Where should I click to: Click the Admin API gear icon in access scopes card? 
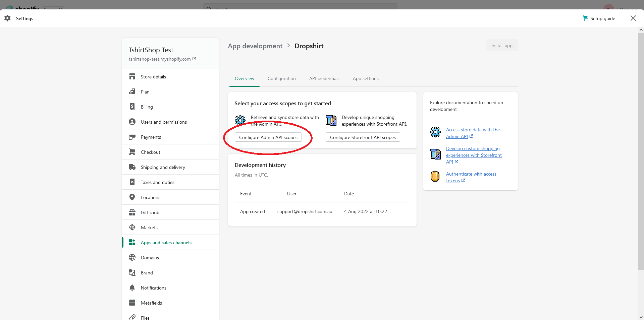pyautogui.click(x=240, y=120)
